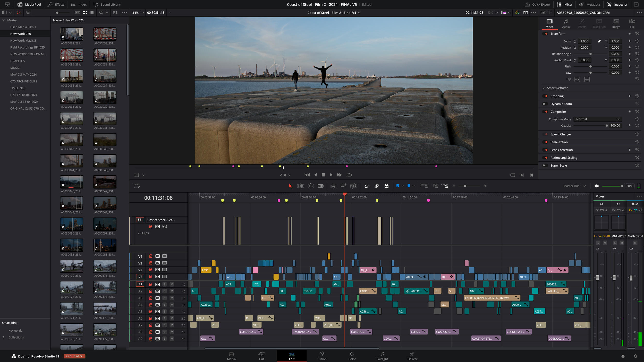Select the arrow Selection Mode tool
644x362 pixels.
click(x=290, y=186)
